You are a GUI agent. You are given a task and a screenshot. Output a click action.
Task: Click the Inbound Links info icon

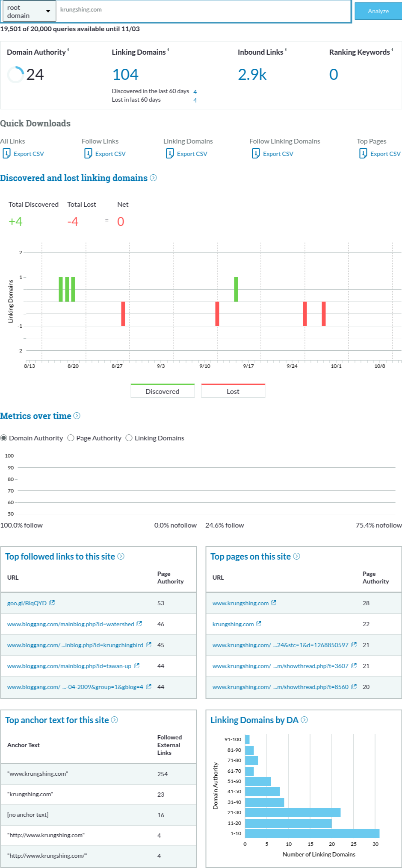click(x=286, y=50)
